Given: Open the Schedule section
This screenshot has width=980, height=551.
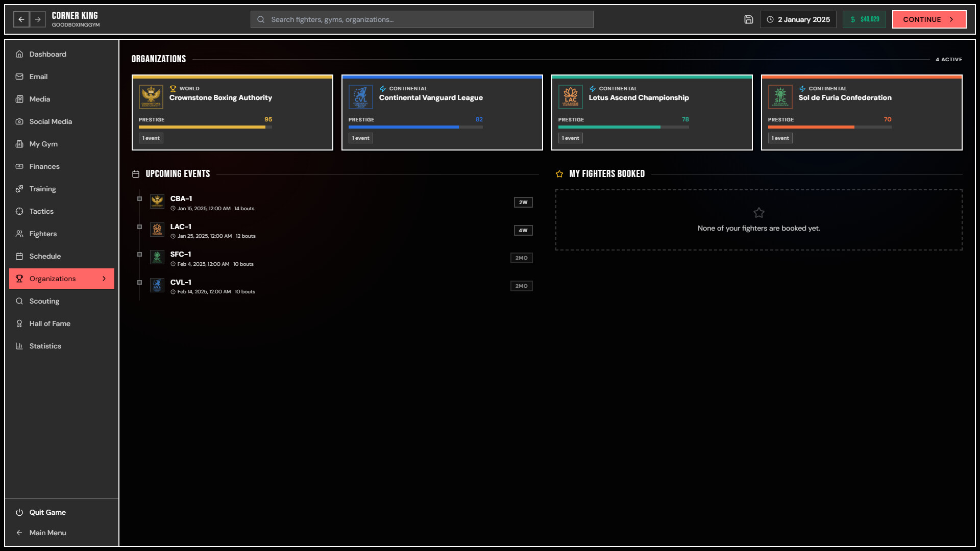Looking at the screenshot, I should click(x=19, y=256).
